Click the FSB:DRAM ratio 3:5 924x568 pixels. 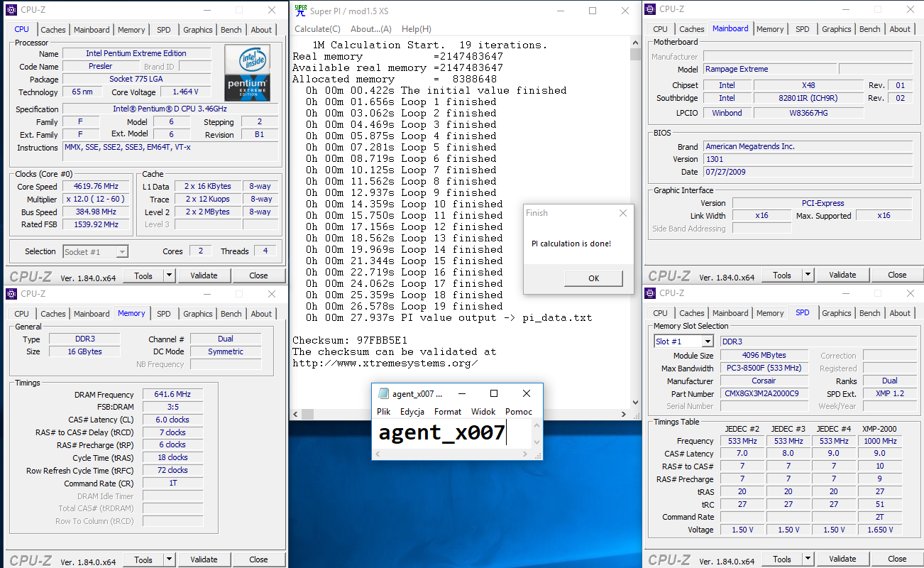click(172, 408)
